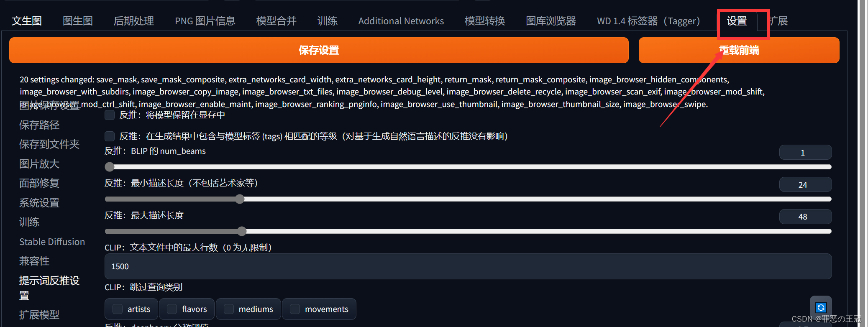Open 系统设置 settings section
The width and height of the screenshot is (868, 327).
pos(39,203)
